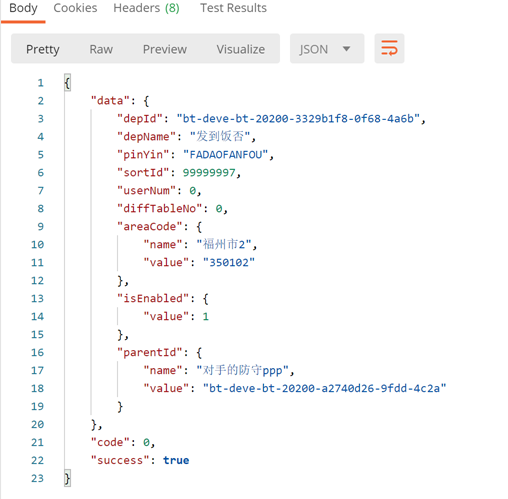Select the Test Results tab
This screenshot has height=499, width=508.
pos(233,8)
